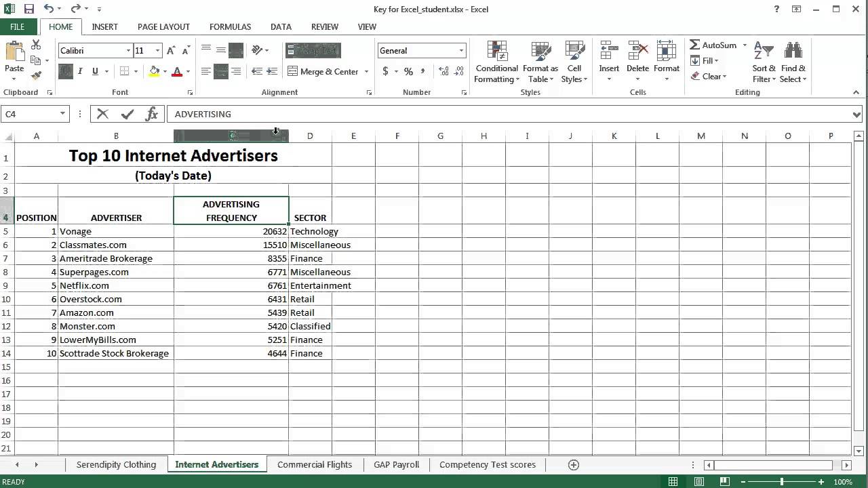Toggle Bold formatting

click(x=66, y=71)
